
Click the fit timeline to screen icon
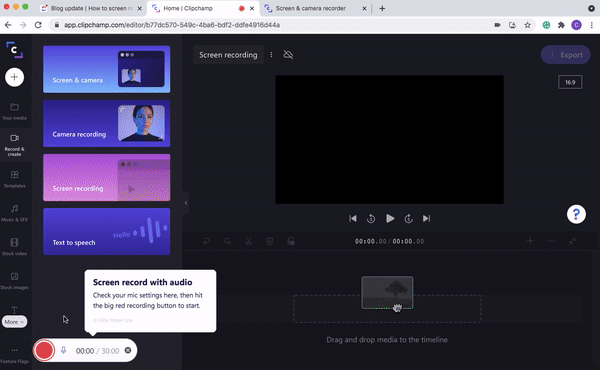pyautogui.click(x=572, y=241)
